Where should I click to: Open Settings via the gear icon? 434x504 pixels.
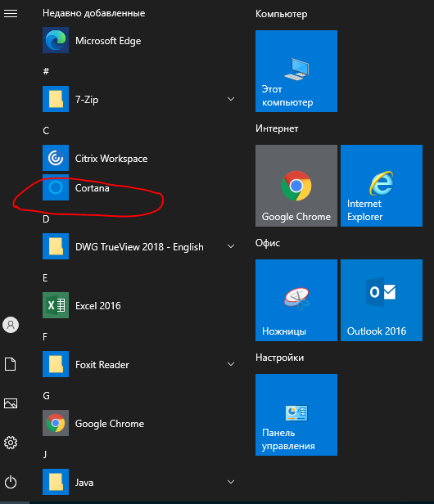pos(11,443)
